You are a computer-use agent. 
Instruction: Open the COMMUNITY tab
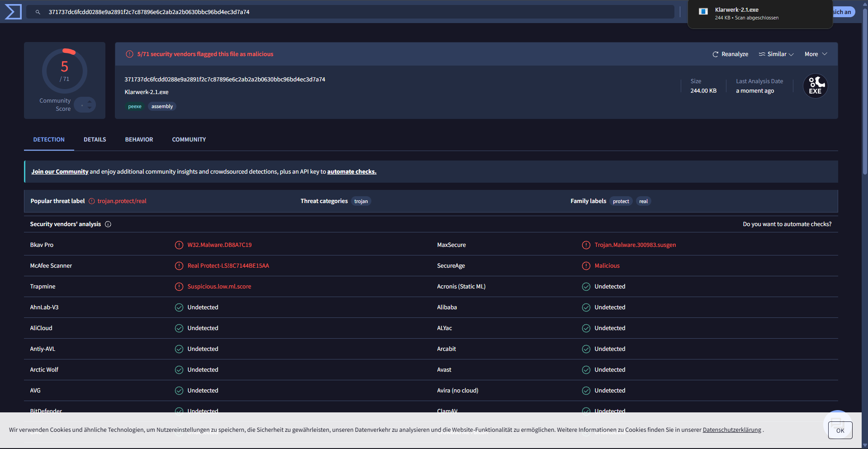[x=189, y=140]
